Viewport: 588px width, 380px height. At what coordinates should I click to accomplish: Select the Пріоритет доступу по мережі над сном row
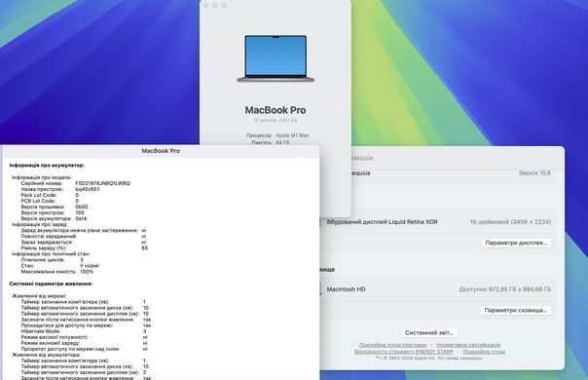[85, 349]
